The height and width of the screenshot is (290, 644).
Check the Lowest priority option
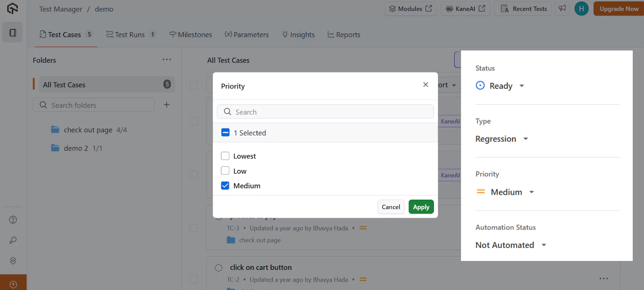coord(225,155)
